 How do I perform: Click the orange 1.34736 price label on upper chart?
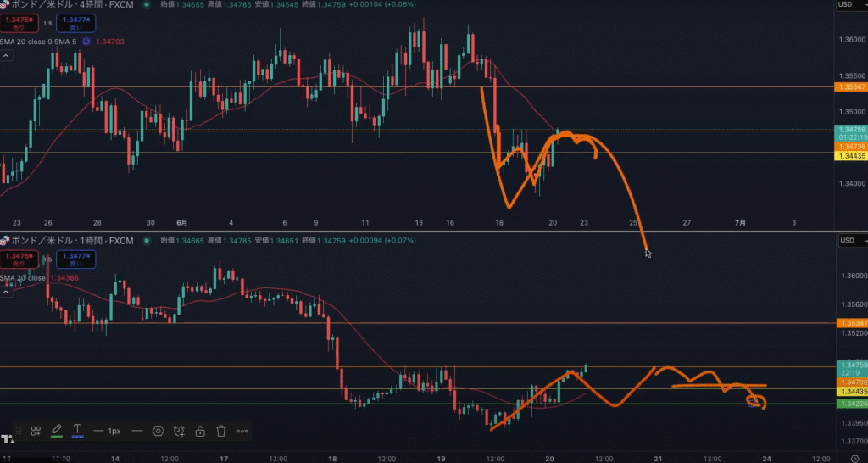(851, 146)
